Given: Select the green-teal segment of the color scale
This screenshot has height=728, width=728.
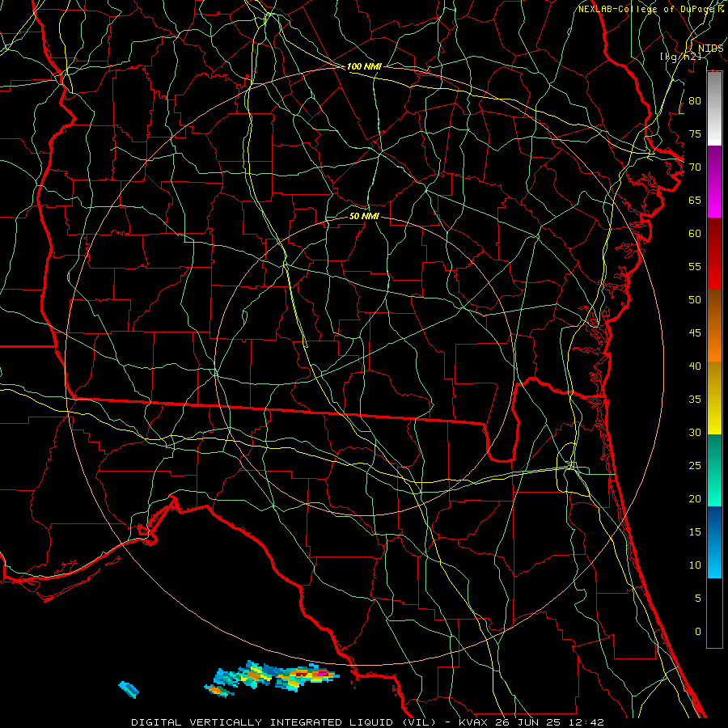Looking at the screenshot, I should (714, 470).
